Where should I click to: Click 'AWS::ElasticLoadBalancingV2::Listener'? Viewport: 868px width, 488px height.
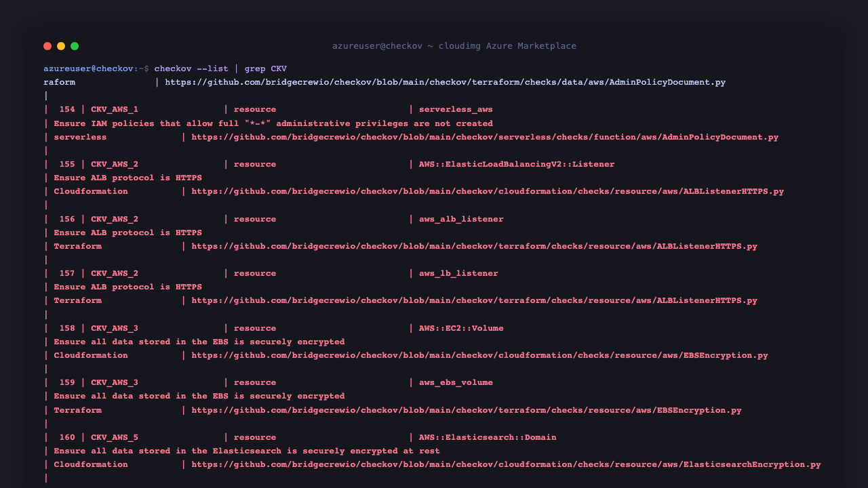[517, 164]
